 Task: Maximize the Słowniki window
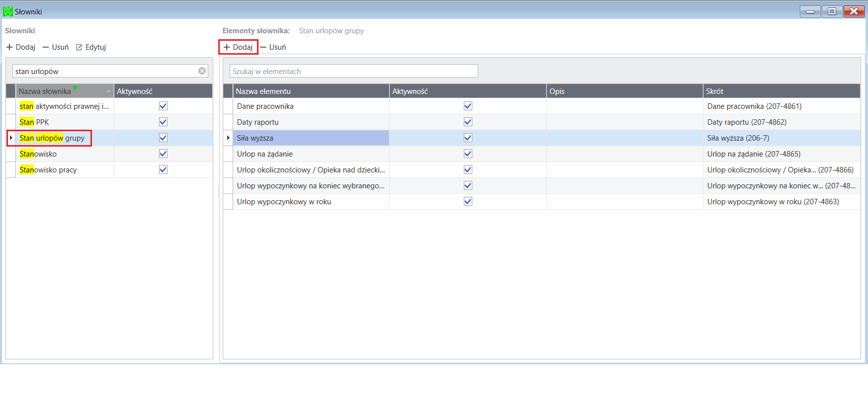click(x=832, y=11)
